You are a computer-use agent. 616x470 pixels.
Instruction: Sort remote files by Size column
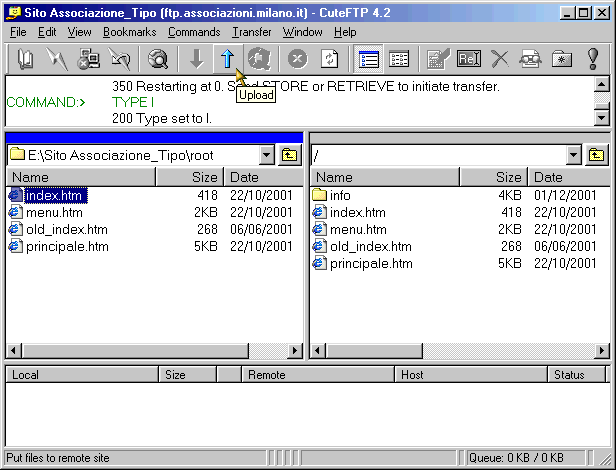[x=494, y=177]
